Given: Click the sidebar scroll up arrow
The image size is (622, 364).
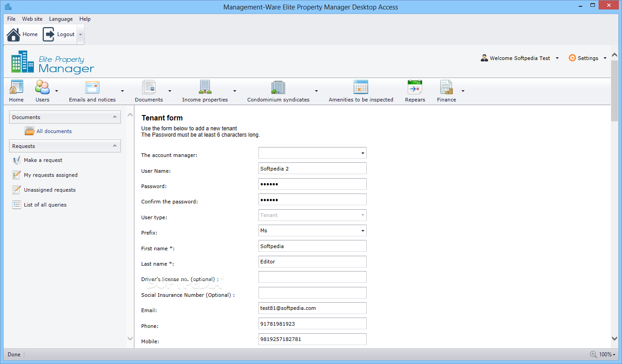Looking at the screenshot, I should point(130,115).
